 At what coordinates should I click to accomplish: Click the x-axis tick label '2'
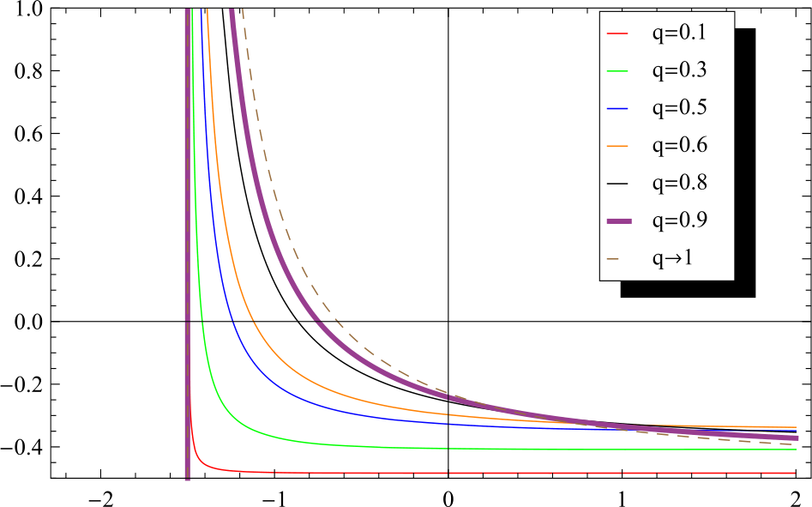click(796, 495)
